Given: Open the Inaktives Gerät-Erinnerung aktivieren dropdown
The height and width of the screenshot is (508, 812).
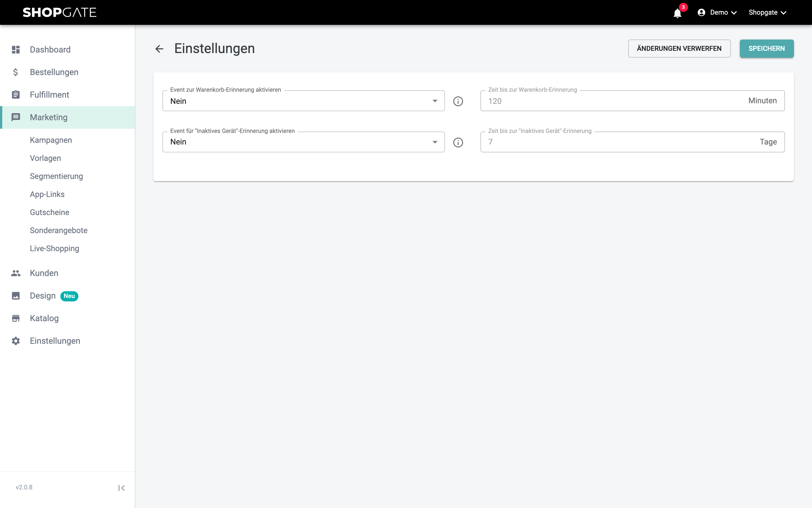Looking at the screenshot, I should [x=303, y=142].
